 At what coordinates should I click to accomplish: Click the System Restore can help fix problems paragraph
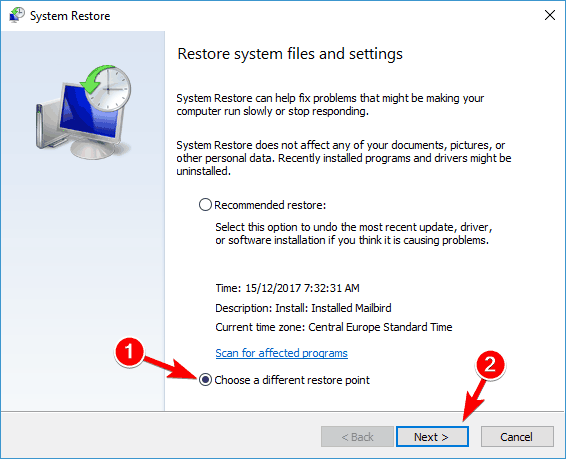pos(330,105)
